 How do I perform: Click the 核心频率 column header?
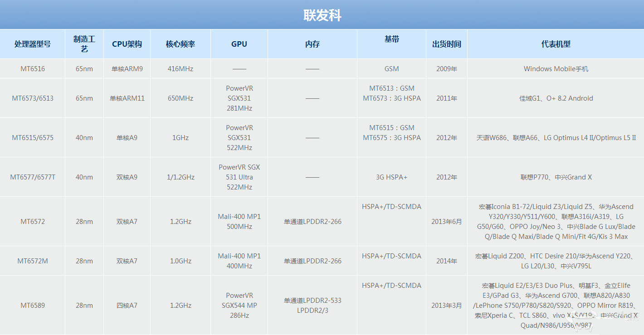pos(181,44)
